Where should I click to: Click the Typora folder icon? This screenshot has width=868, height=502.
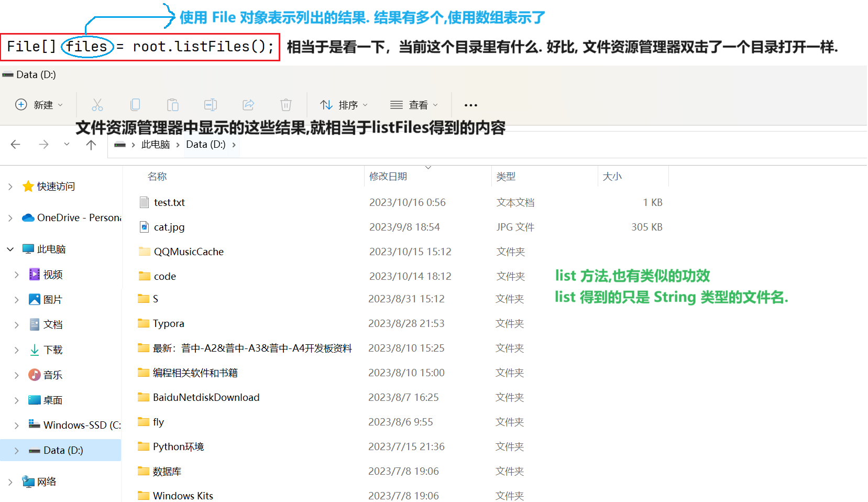click(144, 323)
